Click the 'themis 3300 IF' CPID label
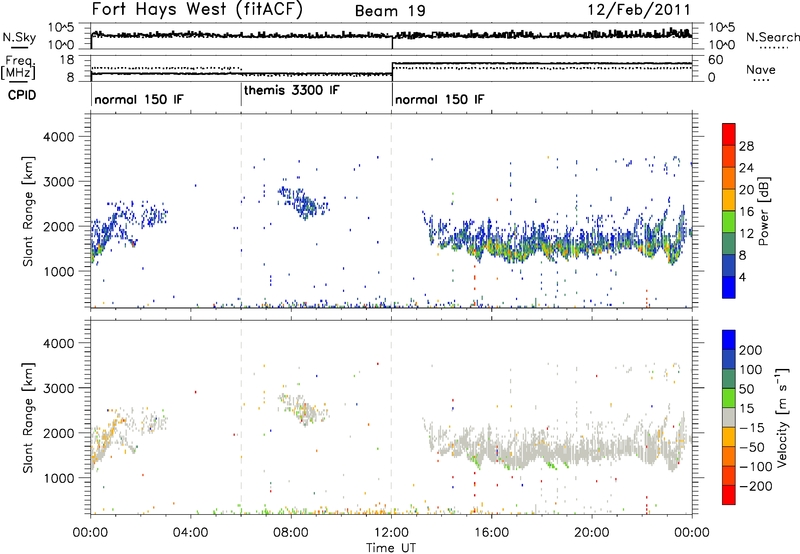The image size is (800, 554). coord(291,90)
